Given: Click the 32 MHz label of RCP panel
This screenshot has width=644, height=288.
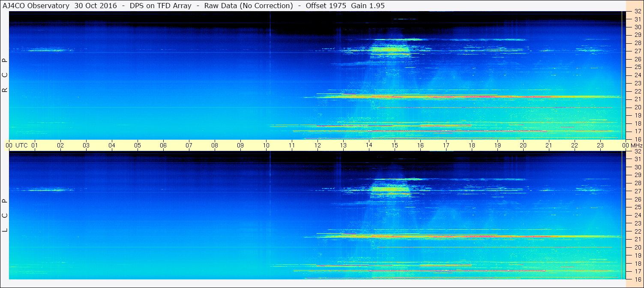Looking at the screenshot, I should coord(637,12).
